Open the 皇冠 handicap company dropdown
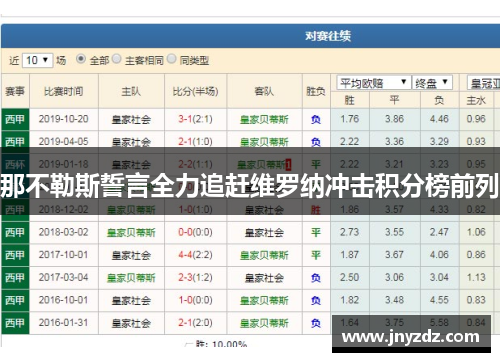 (484, 82)
